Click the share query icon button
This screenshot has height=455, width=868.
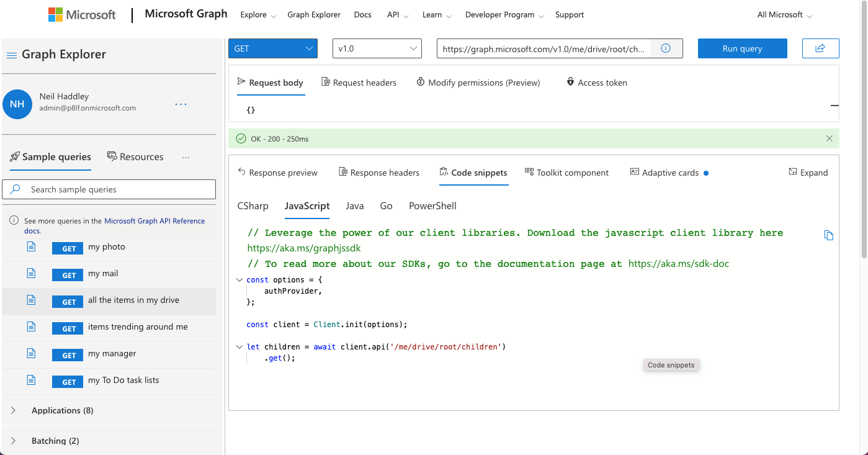click(x=820, y=48)
